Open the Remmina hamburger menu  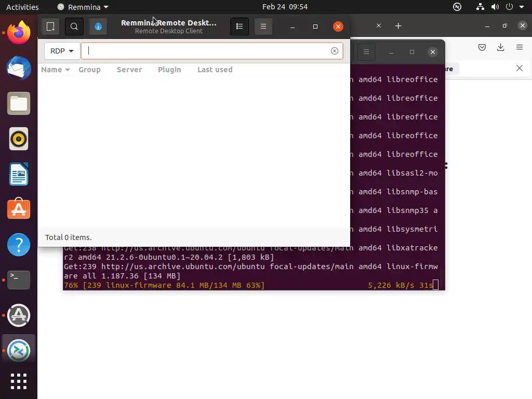263,26
